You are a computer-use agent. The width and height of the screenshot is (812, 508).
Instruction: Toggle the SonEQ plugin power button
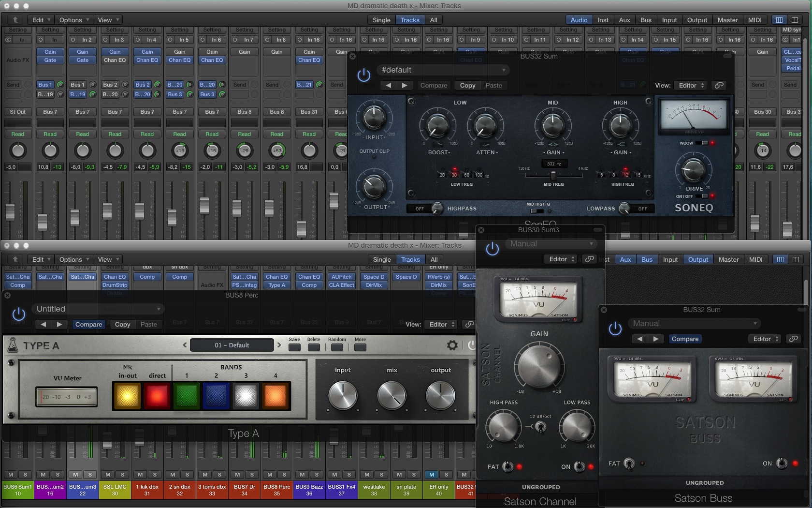364,75
